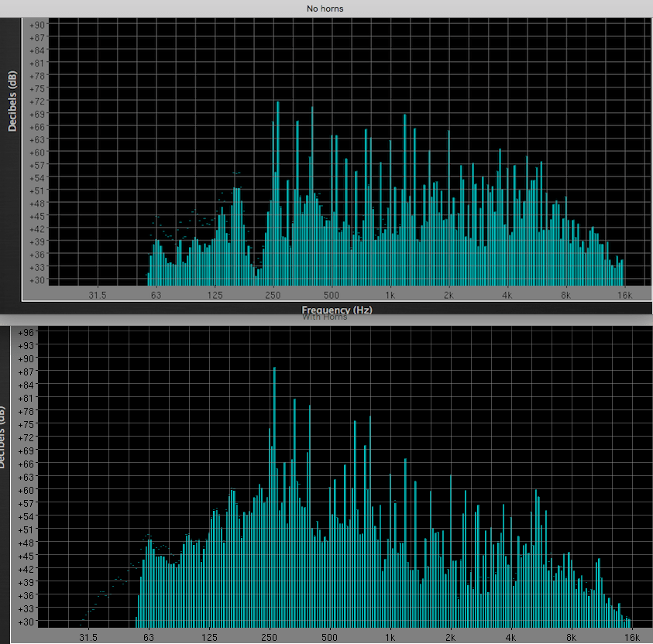
Task: Click the 63 Hz label in No horns graph
Action: click(156, 296)
